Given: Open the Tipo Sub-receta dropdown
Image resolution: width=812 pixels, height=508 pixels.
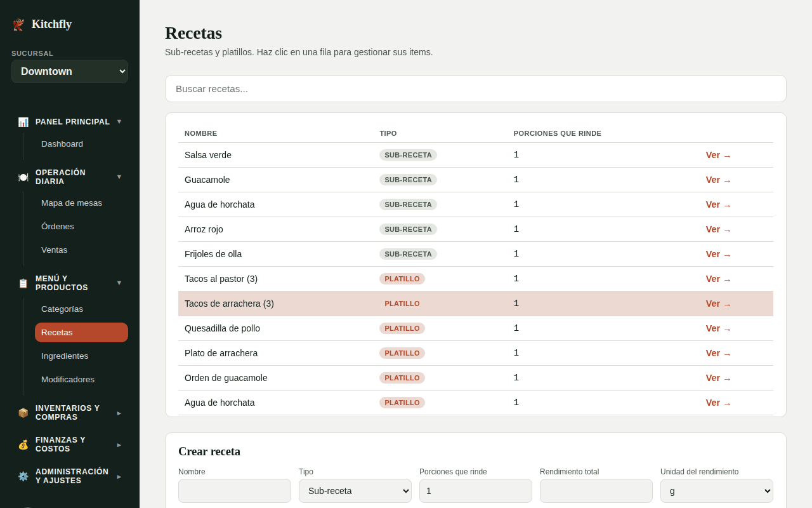Looking at the screenshot, I should tap(355, 491).
